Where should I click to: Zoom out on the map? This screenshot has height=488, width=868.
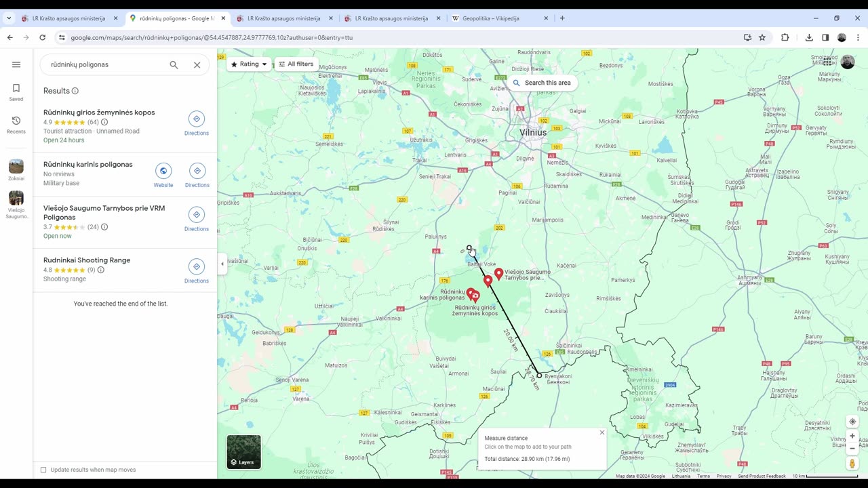click(x=852, y=448)
